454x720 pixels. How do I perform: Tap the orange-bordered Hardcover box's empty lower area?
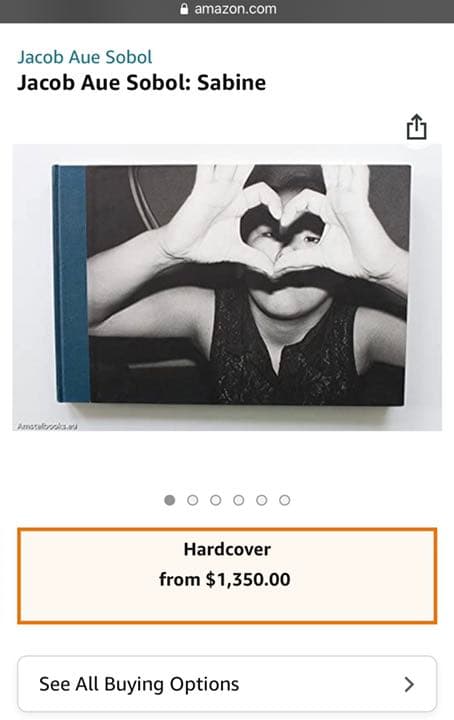click(227, 606)
